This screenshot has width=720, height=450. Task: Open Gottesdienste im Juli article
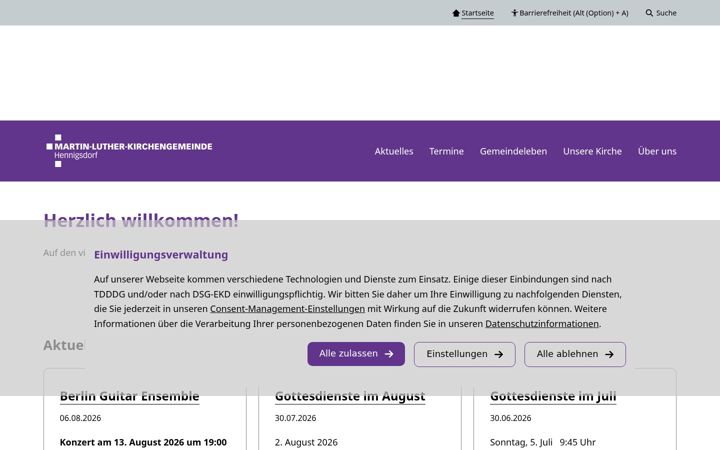(x=553, y=396)
